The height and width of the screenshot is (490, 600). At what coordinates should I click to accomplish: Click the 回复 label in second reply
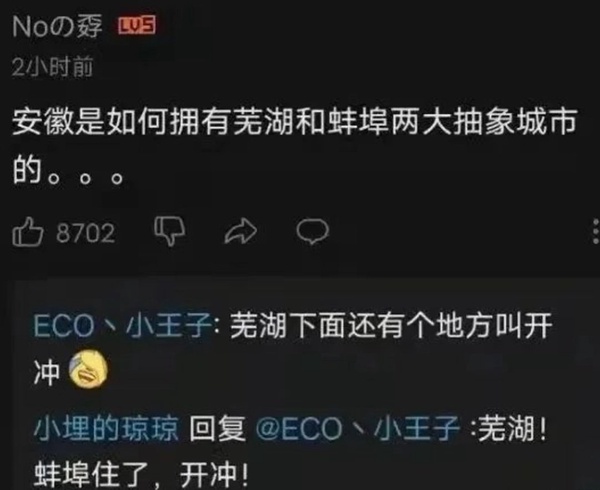click(x=217, y=428)
